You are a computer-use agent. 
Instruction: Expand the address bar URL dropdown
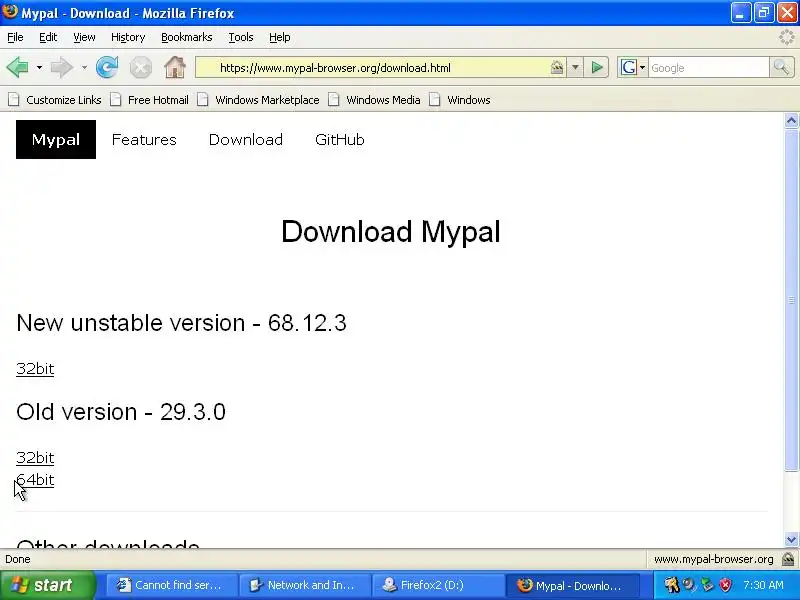[x=575, y=67]
